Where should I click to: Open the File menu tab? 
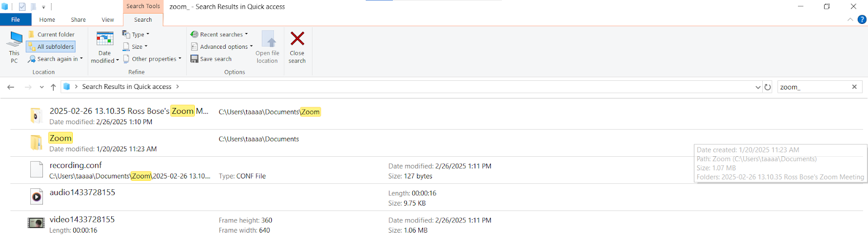point(15,20)
